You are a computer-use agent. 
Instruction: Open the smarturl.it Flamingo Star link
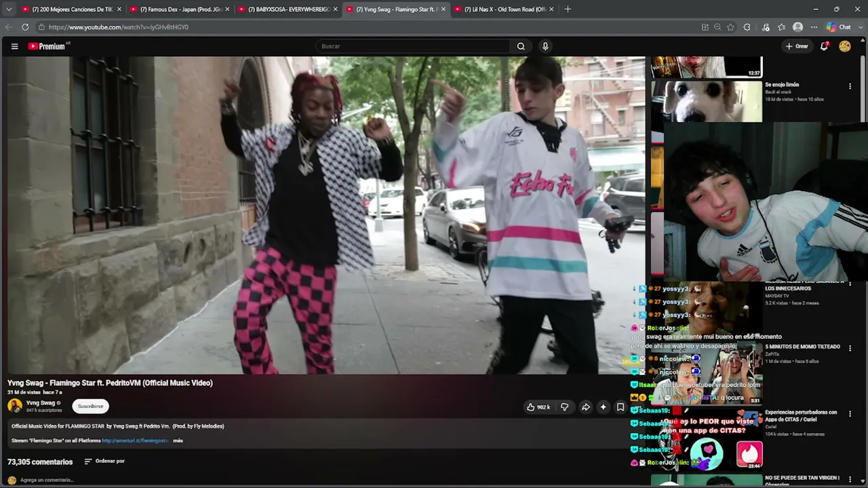click(135, 441)
